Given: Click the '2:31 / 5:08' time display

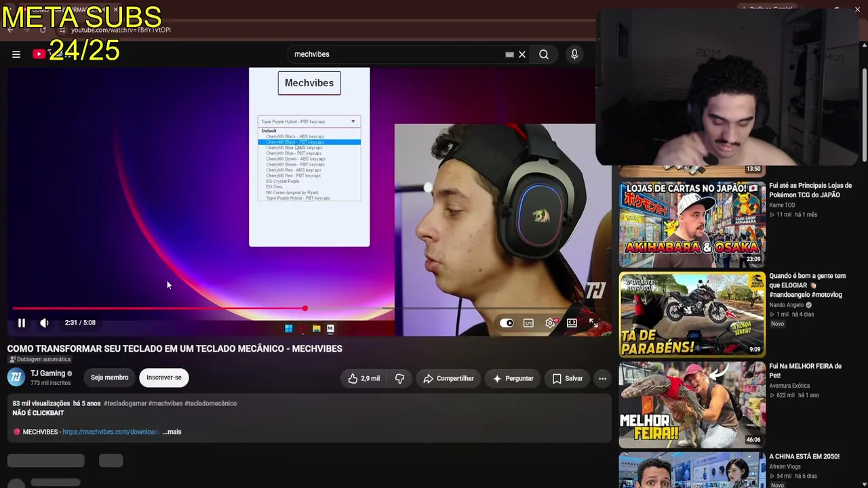Looking at the screenshot, I should click(x=80, y=323).
